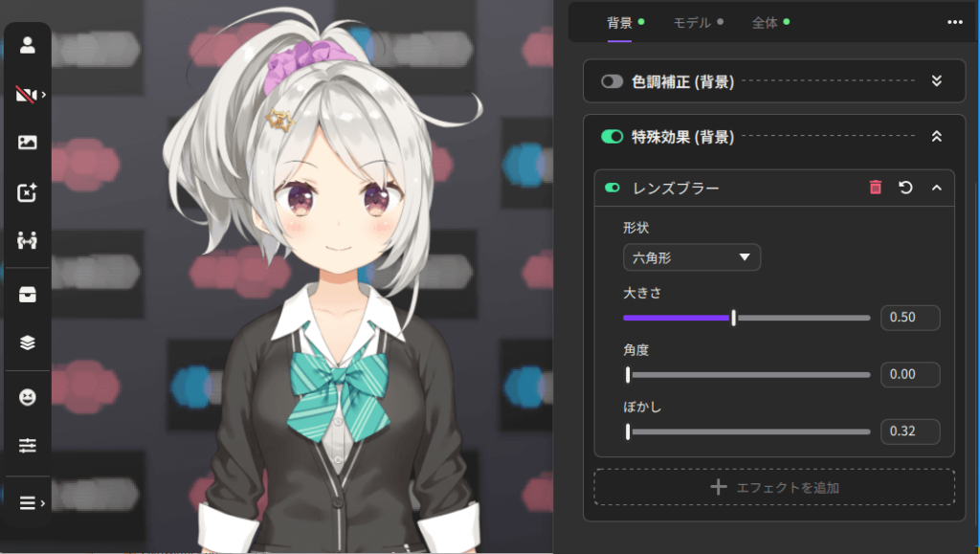Turn off the 特殊効果 (背景) toggle
The height and width of the screenshot is (554, 980).
click(612, 137)
